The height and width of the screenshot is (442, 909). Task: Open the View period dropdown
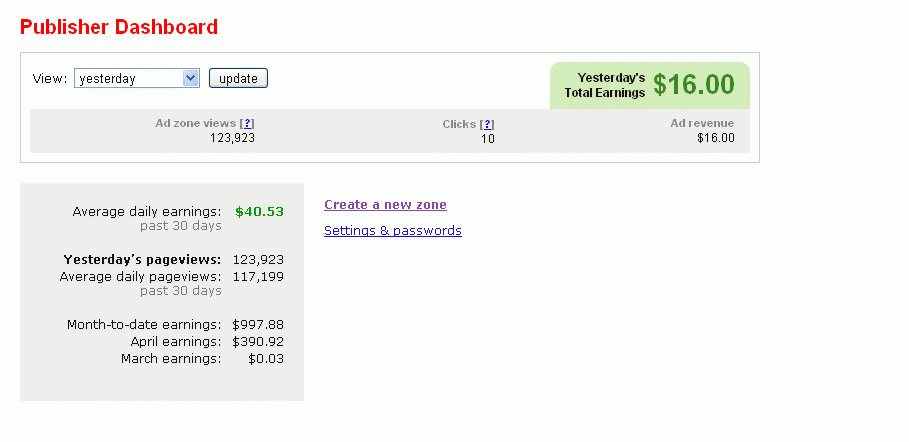pyautogui.click(x=137, y=79)
